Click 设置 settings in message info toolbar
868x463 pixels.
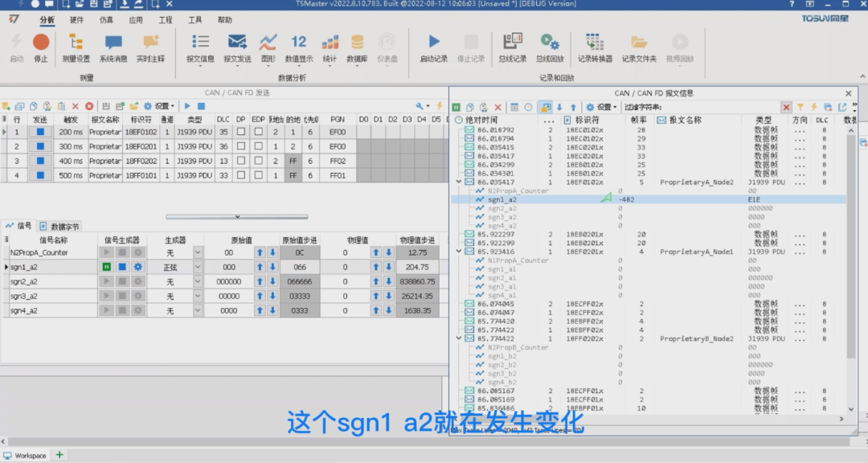tap(601, 107)
